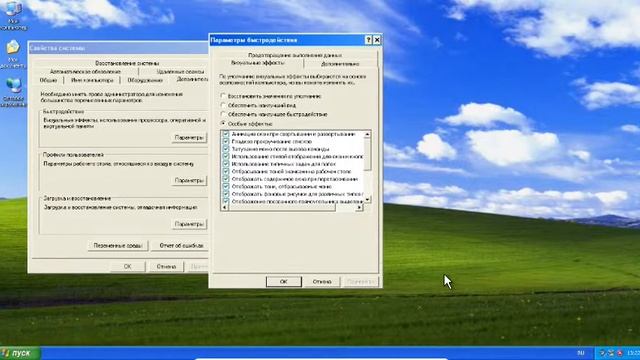Switch to Визуальные эффекты tab
The width and height of the screenshot is (640, 360).
[258, 63]
